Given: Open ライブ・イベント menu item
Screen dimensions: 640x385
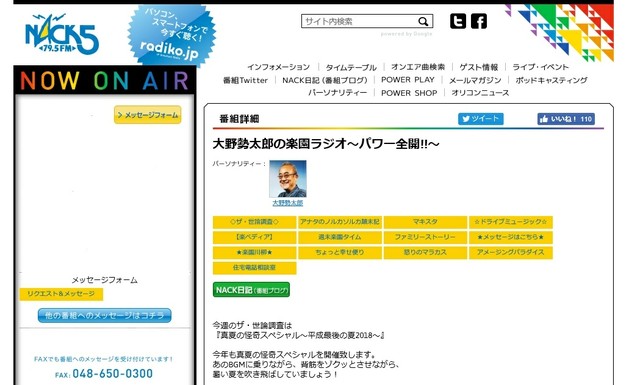Looking at the screenshot, I should click(x=540, y=67).
